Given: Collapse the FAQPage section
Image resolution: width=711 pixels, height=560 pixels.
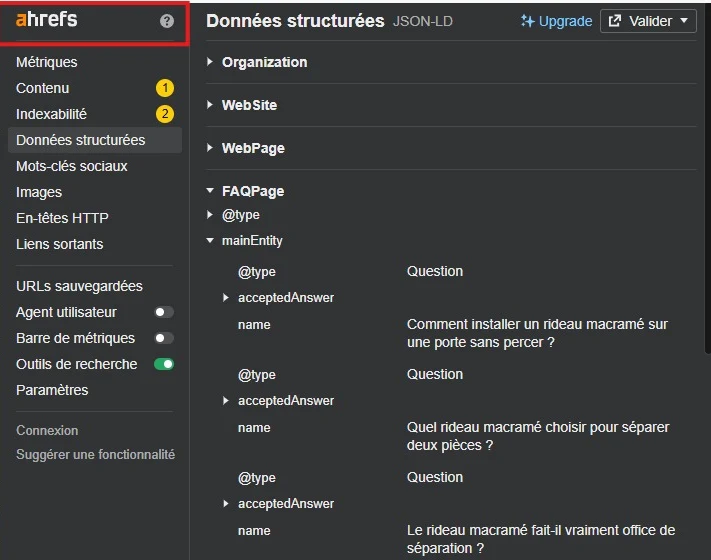Looking at the screenshot, I should pyautogui.click(x=209, y=191).
